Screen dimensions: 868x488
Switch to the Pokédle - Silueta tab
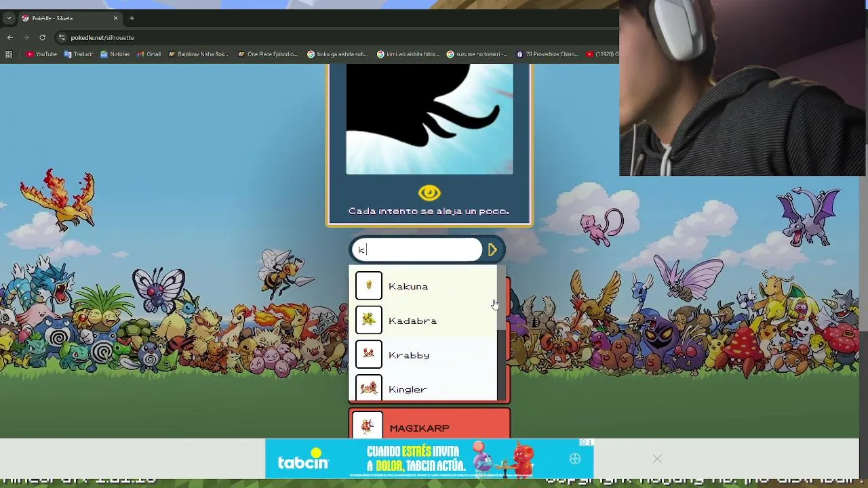[x=69, y=18]
